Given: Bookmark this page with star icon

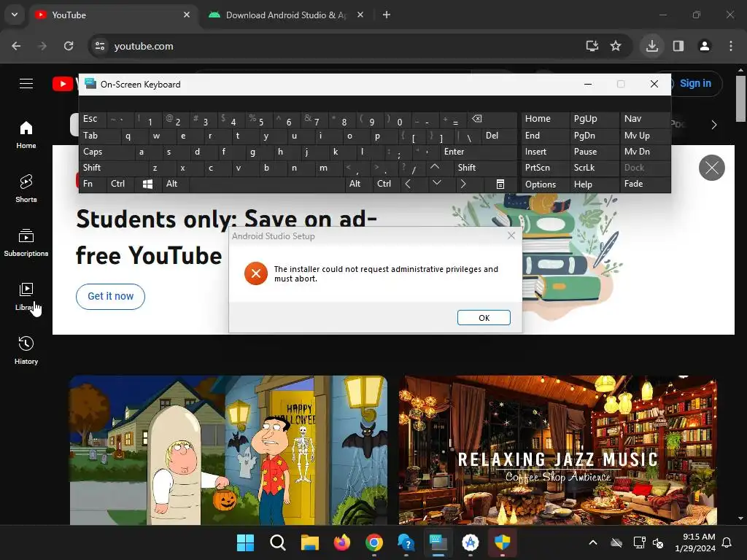Looking at the screenshot, I should tap(616, 46).
